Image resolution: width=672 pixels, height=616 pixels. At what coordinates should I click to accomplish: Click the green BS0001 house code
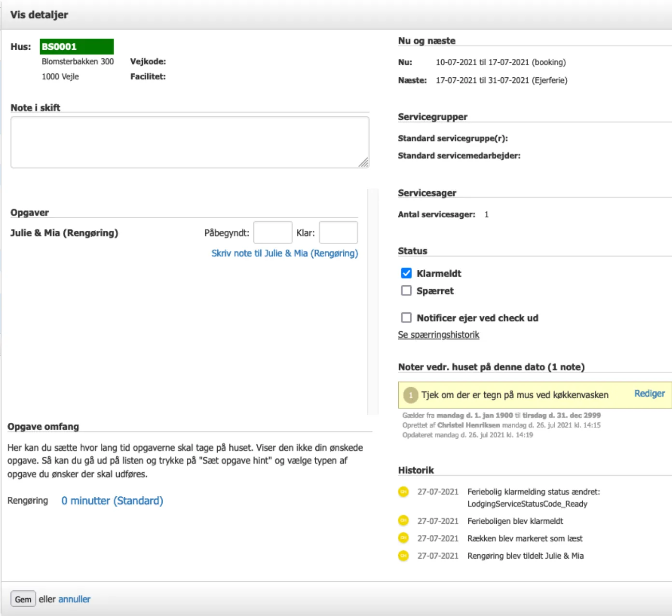click(x=77, y=46)
